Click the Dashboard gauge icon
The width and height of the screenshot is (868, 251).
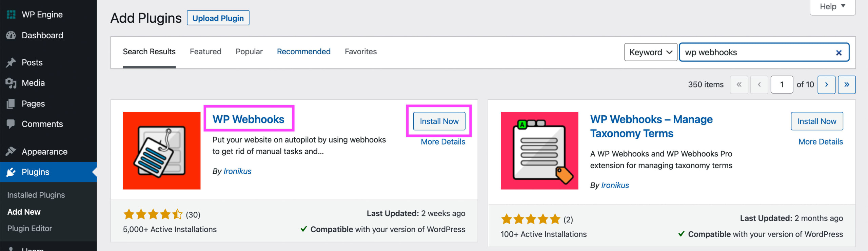point(11,35)
